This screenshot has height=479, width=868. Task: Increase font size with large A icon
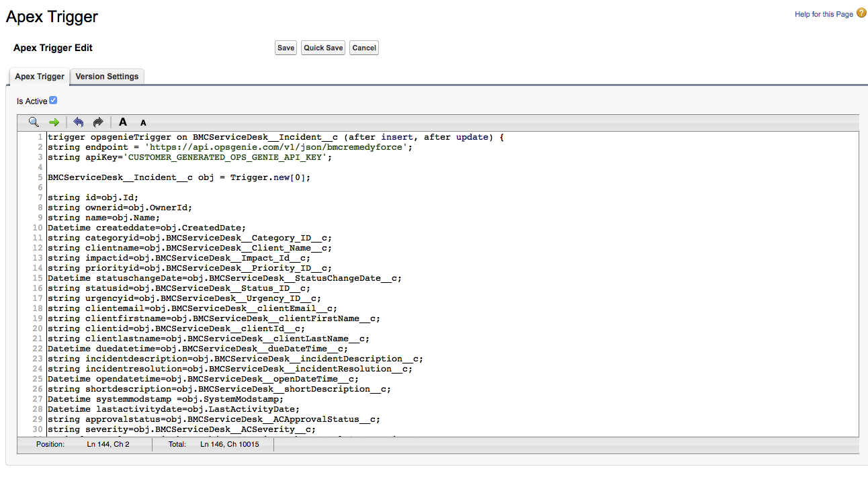pos(123,122)
